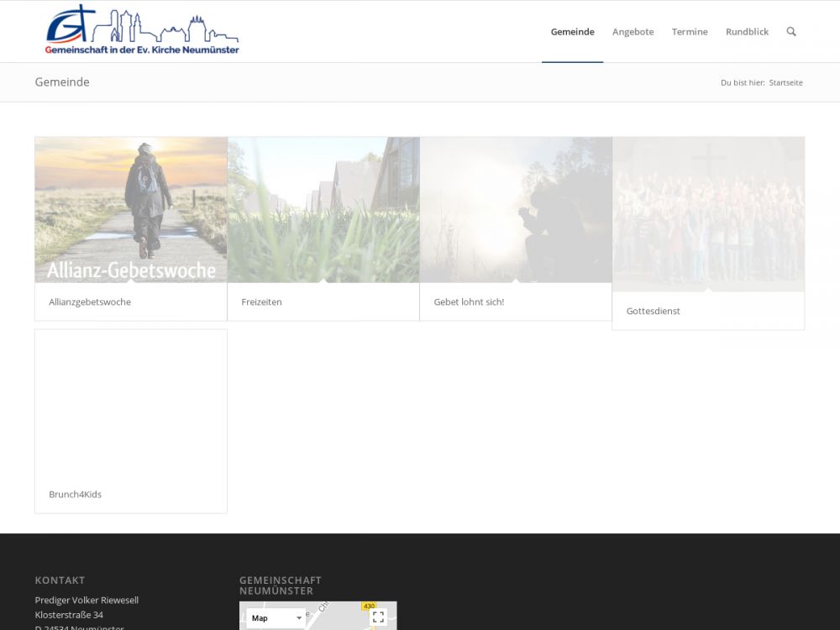
Task: Open the search magnifier icon in navigation
Action: (x=790, y=32)
